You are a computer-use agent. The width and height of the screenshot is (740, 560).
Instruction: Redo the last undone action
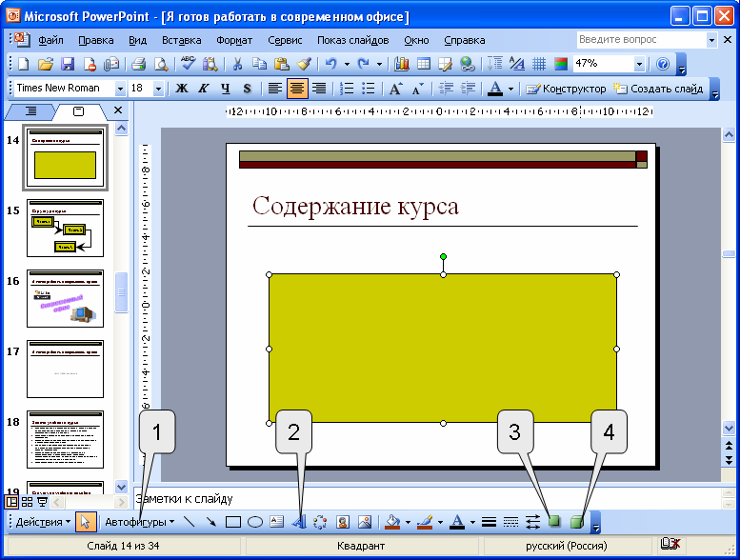pos(363,64)
